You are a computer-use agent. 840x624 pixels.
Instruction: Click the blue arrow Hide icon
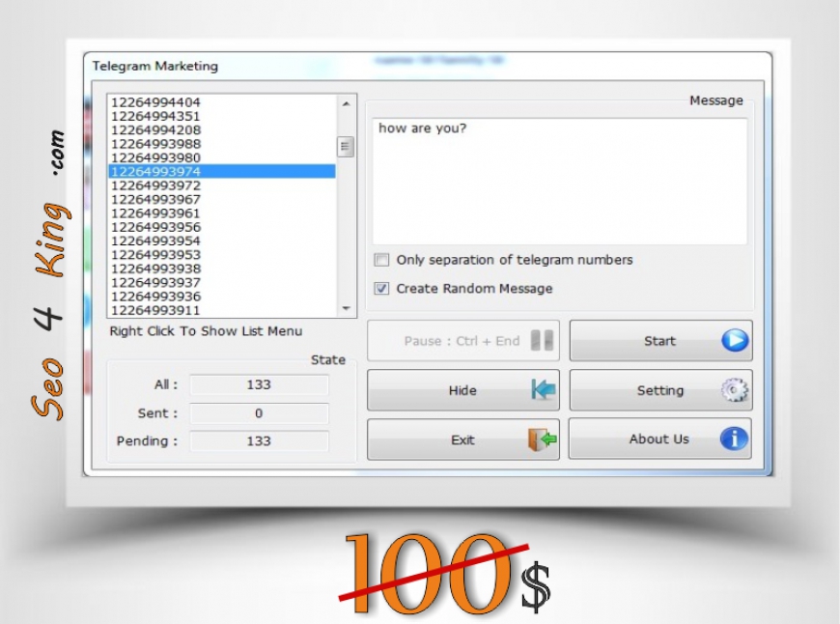coord(543,389)
